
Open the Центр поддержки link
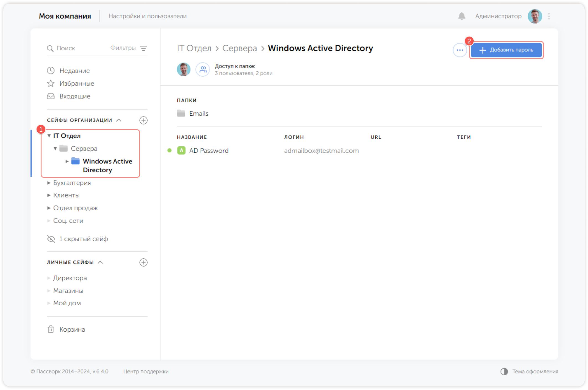point(146,371)
